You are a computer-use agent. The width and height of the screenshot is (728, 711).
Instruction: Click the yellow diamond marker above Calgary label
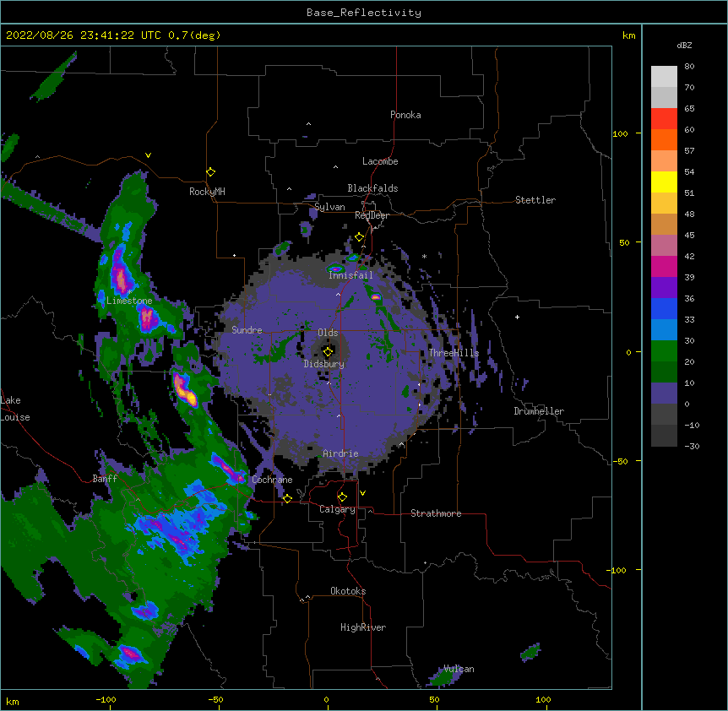point(342,497)
